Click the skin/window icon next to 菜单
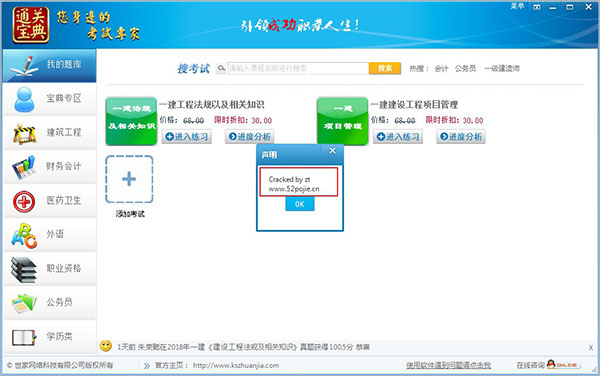600x376 pixels. [x=537, y=7]
